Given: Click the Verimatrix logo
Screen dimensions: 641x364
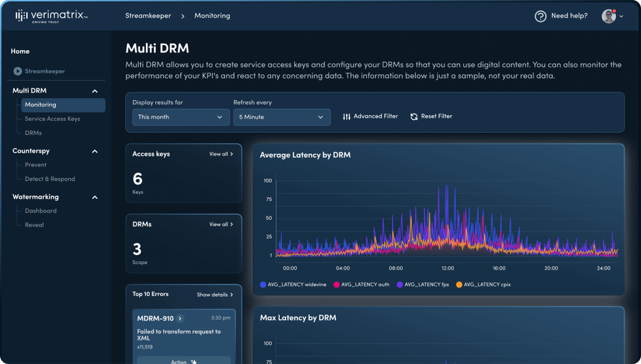Looking at the screenshot, I should (51, 16).
